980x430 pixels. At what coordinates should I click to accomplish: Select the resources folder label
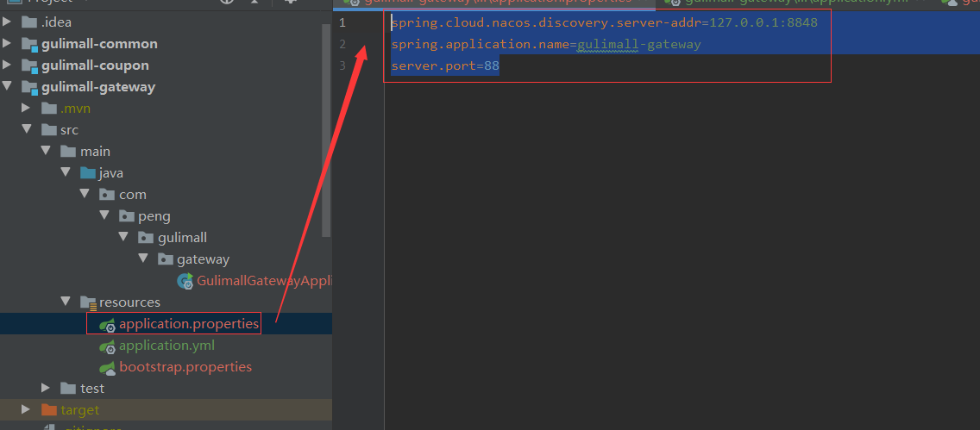130,302
